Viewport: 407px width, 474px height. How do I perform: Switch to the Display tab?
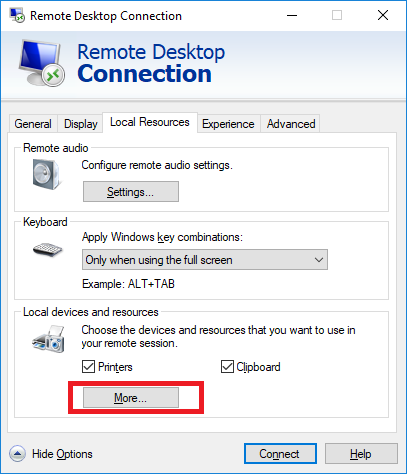tap(81, 124)
